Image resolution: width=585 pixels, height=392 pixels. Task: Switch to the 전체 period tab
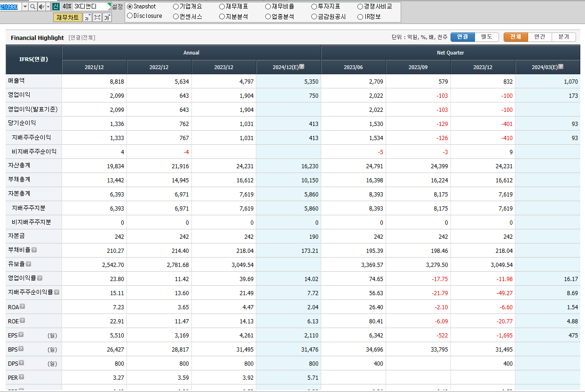516,37
